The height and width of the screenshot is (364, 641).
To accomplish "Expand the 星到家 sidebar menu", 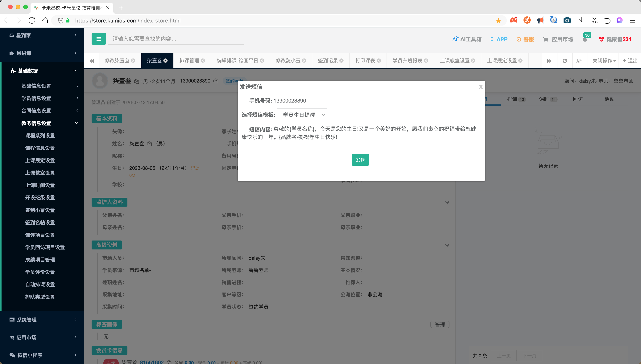I will [42, 35].
